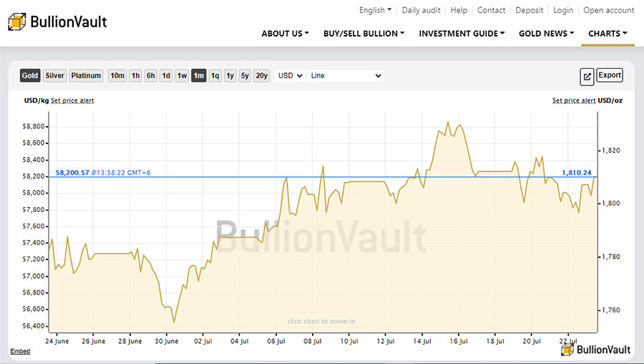The image size is (644, 364).
Task: Expand the INVESTMENT GUIDE menu
Action: tap(462, 34)
